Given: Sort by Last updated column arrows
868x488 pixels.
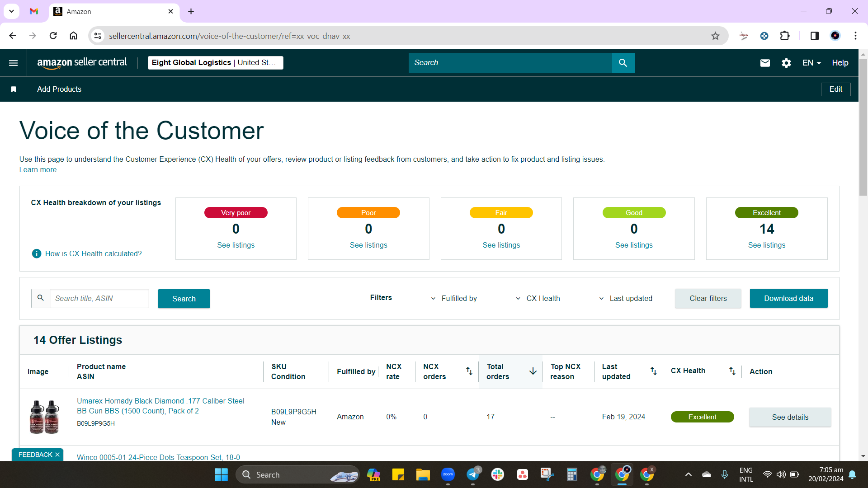Looking at the screenshot, I should pos(653,371).
